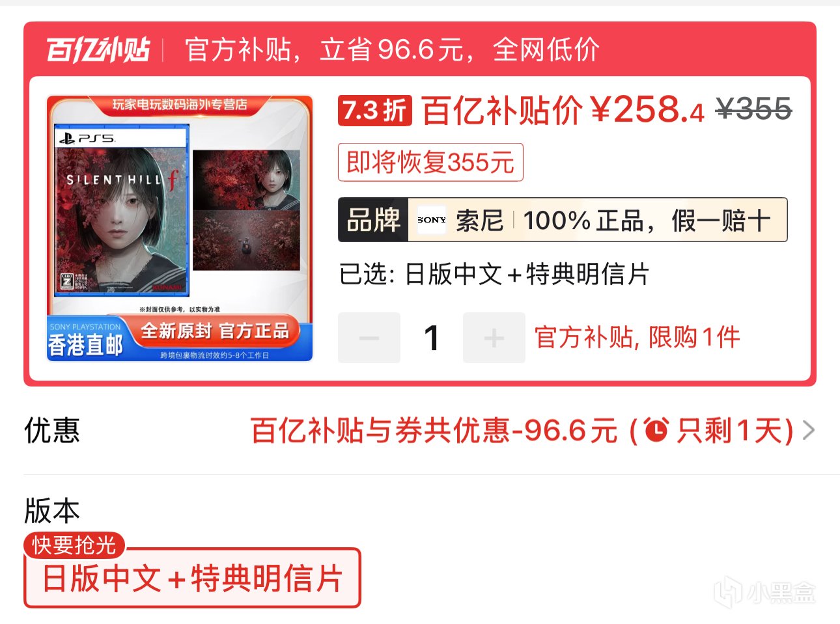840x624 pixels.
Task: Tap the 百亿补贴 logo in the banner
Action: (98, 49)
